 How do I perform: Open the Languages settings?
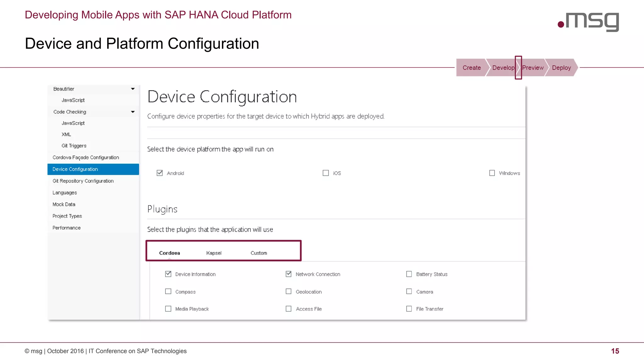pyautogui.click(x=65, y=193)
